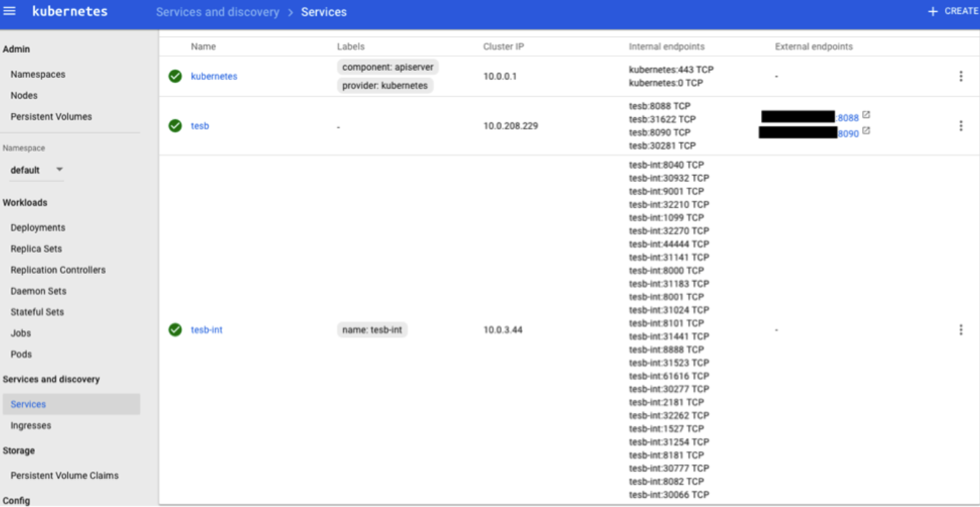Screen dimensions: 980x507
Task: Go to Pods
Action: tap(21, 354)
